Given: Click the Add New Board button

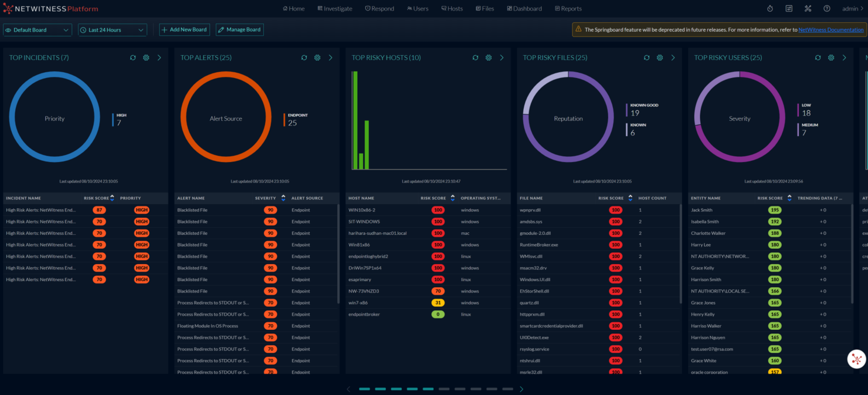Looking at the screenshot, I should 184,29.
